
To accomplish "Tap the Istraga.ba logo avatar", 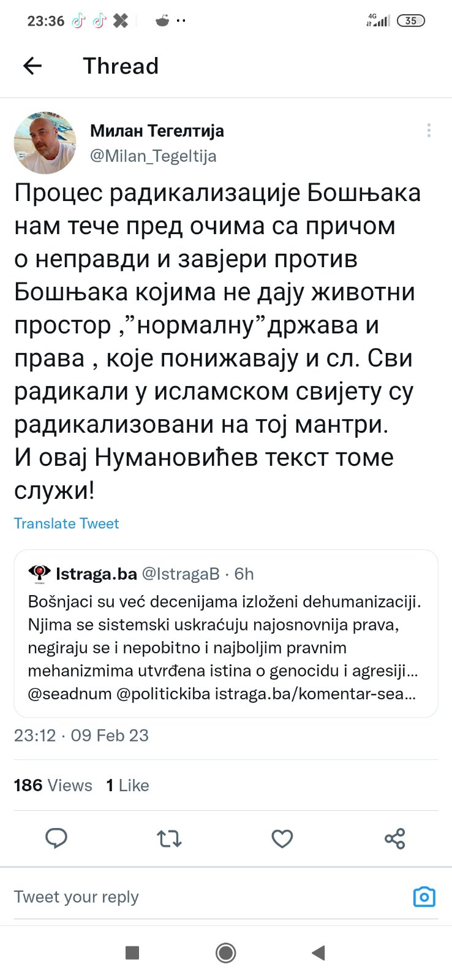I will (39, 574).
